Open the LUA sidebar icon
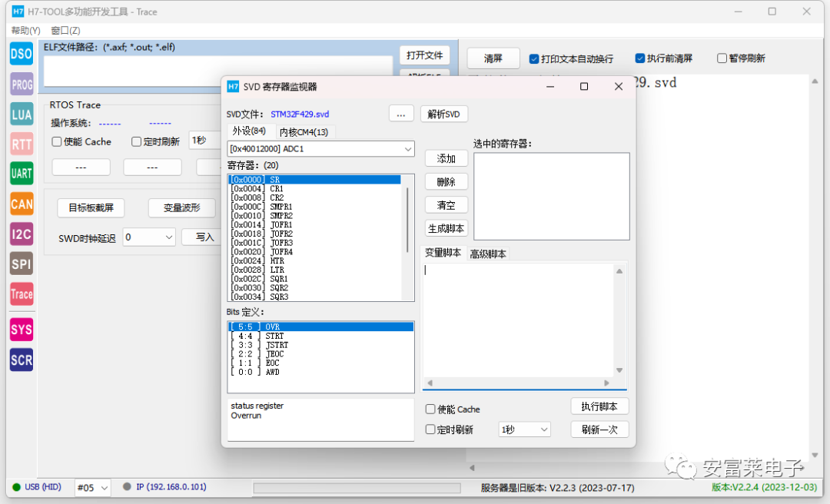 coord(22,114)
